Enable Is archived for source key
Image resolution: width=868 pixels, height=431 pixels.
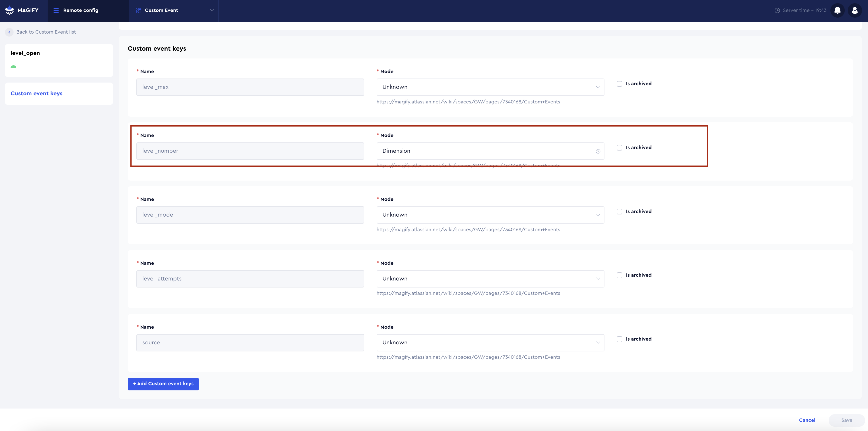619,339
